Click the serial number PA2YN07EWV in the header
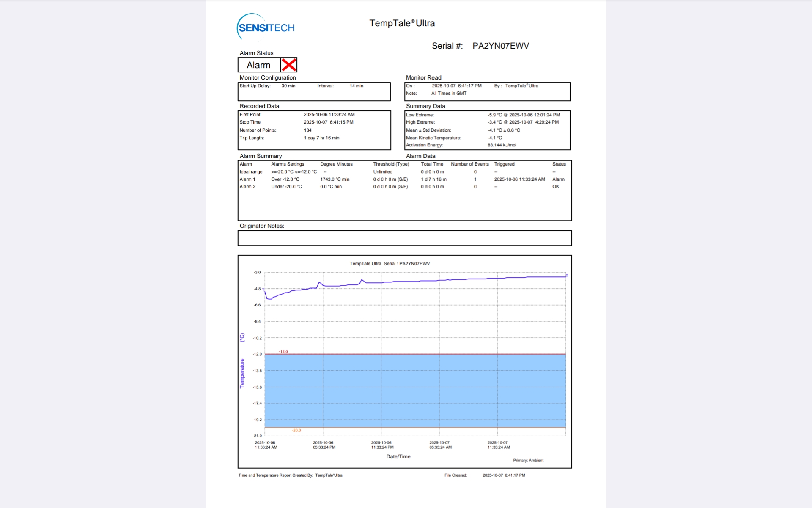Screen dimensions: 812x508 pos(500,46)
